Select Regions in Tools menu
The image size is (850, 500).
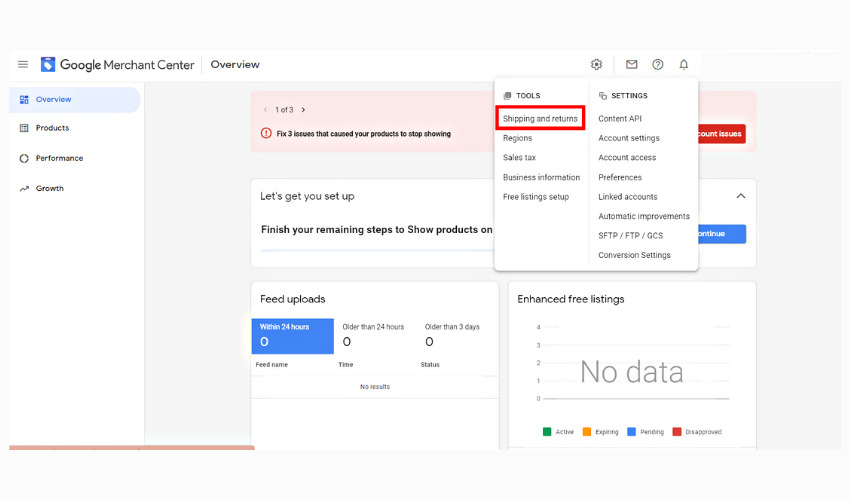(x=517, y=138)
